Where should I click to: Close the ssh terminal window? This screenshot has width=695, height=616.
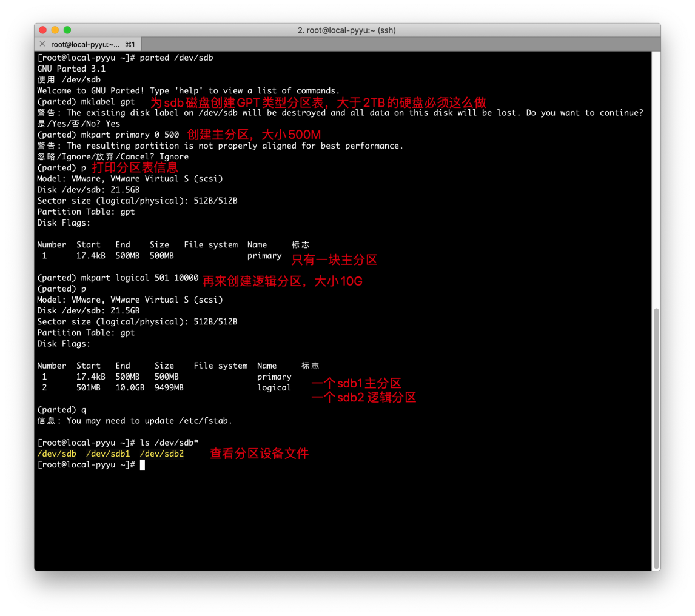tap(43, 30)
